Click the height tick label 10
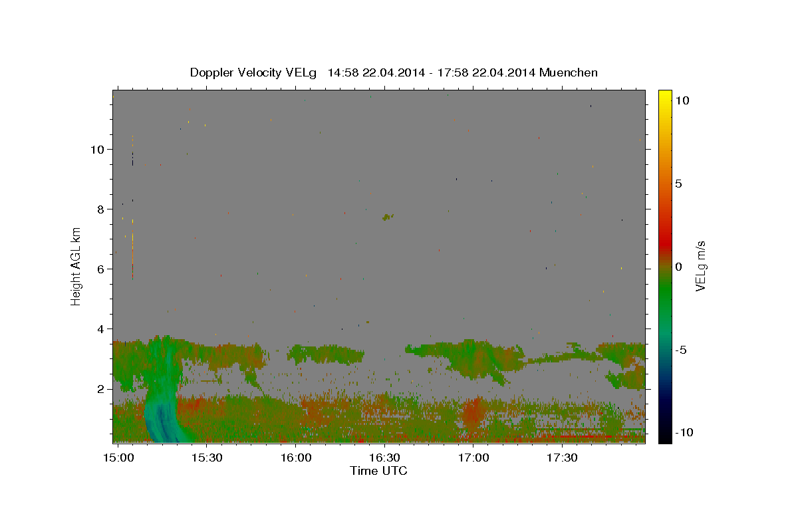 98,149
